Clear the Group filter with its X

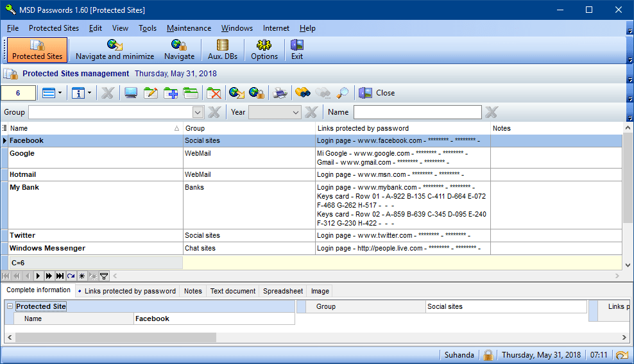click(214, 112)
